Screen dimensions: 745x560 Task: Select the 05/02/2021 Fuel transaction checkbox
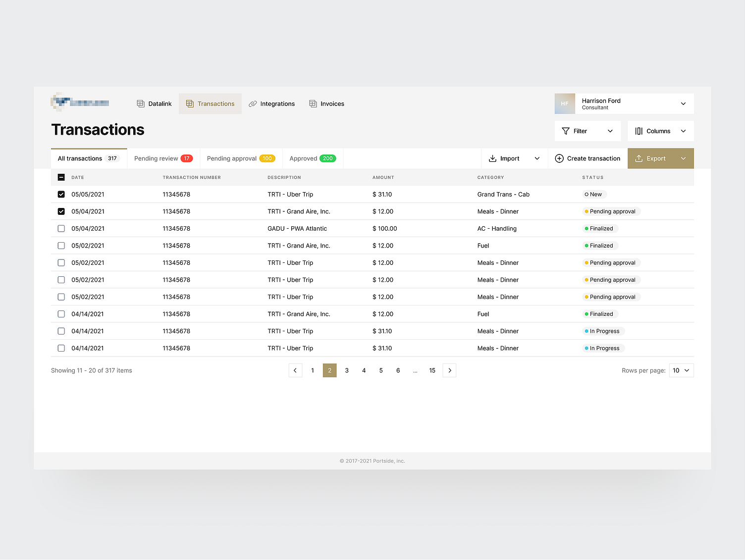click(61, 245)
